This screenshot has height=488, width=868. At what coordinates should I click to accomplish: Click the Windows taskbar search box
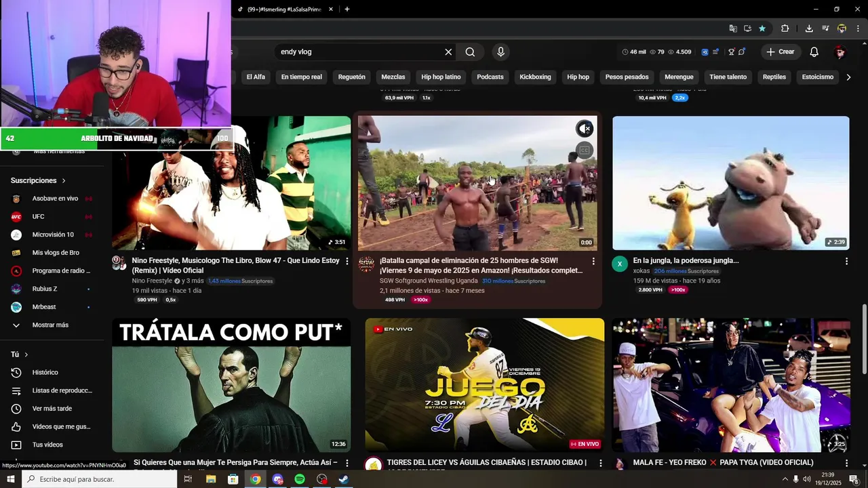click(100, 479)
